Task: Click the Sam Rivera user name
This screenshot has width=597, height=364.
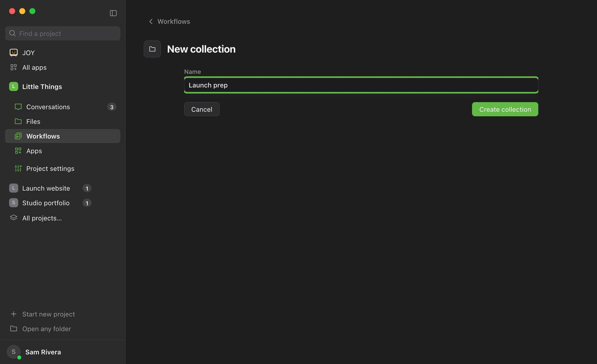Action: 43,352
